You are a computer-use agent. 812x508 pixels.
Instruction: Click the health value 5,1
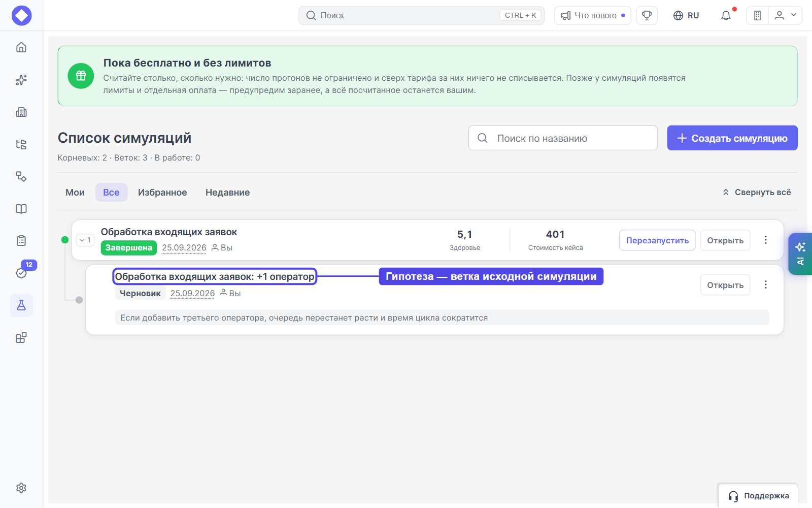[465, 234]
